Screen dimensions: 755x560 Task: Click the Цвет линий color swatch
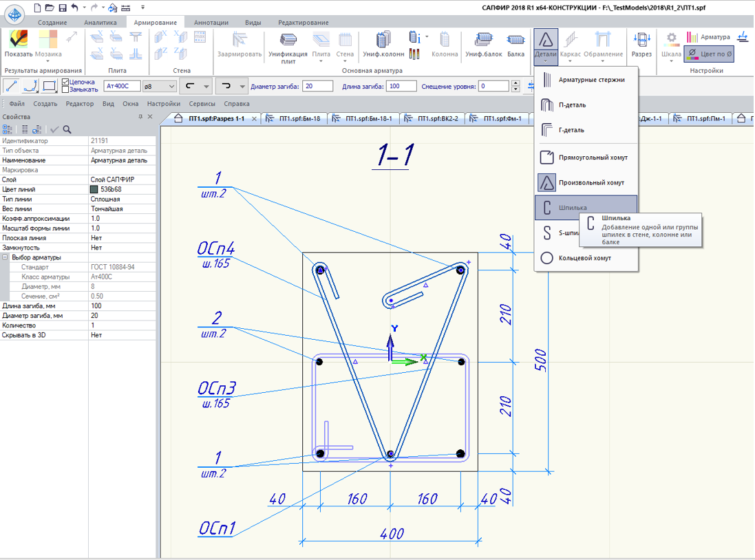coord(94,189)
